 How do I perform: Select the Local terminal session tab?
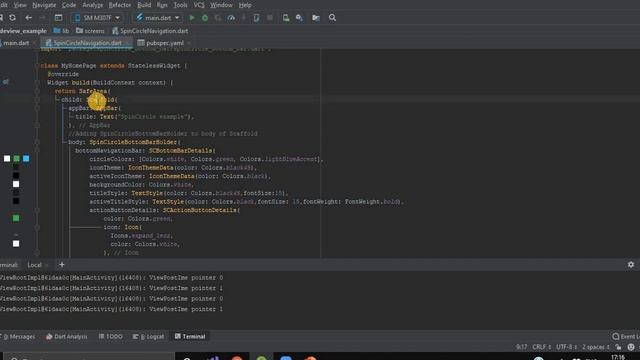(34, 265)
